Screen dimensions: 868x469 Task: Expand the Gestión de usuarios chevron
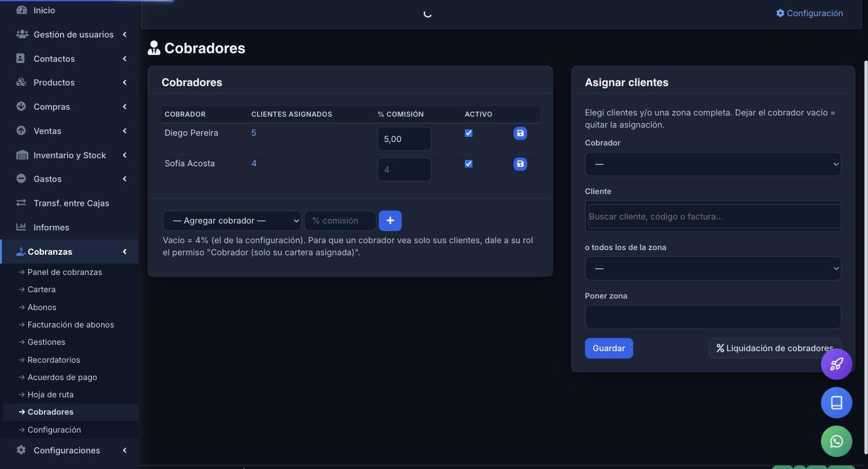(x=124, y=34)
